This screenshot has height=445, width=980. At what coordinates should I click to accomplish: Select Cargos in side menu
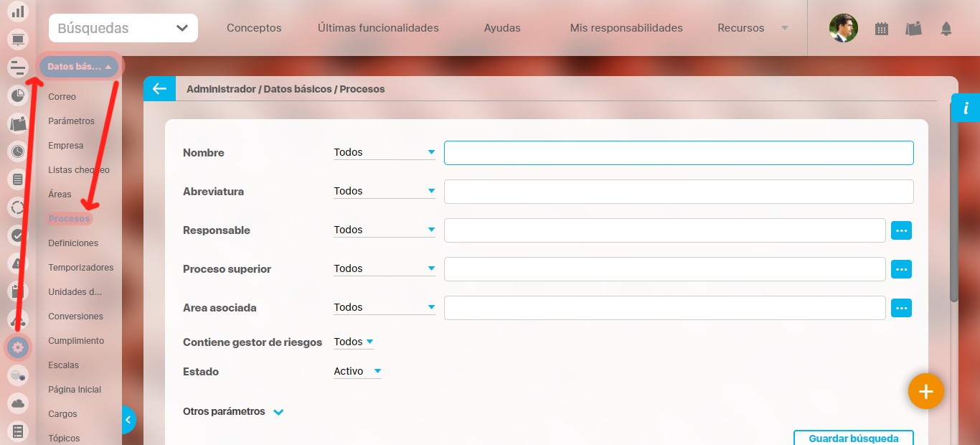pyautogui.click(x=62, y=414)
